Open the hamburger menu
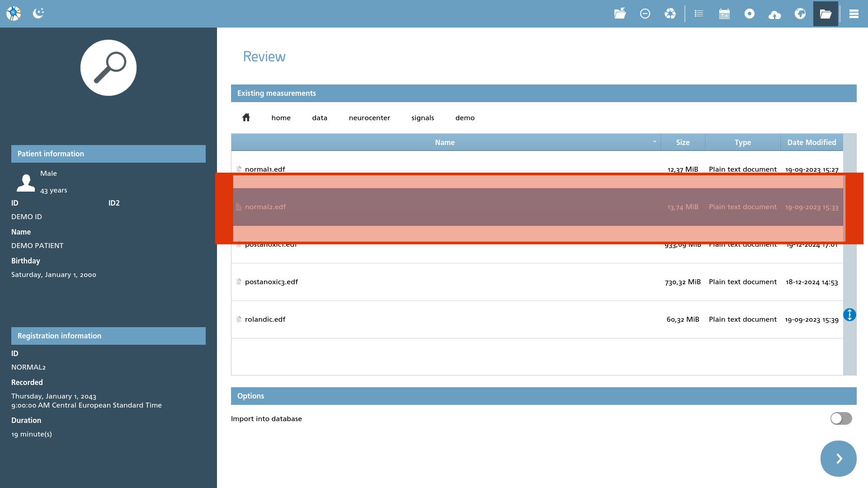 (x=854, y=14)
